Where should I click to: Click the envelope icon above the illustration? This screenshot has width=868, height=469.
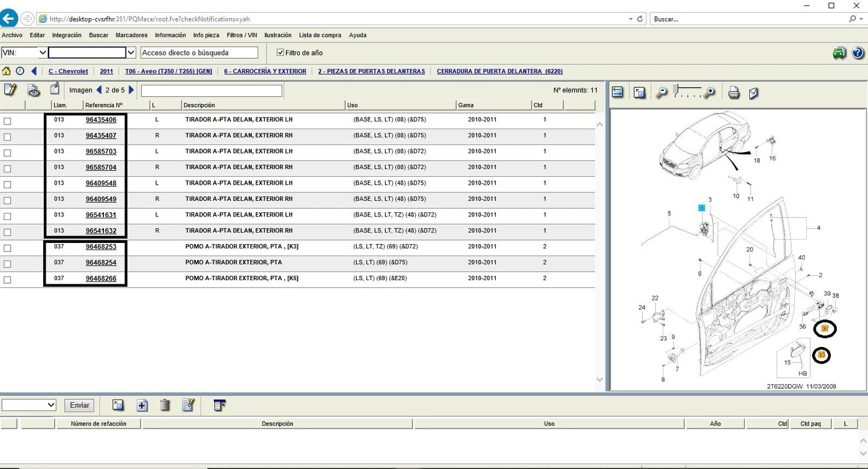tap(753, 93)
